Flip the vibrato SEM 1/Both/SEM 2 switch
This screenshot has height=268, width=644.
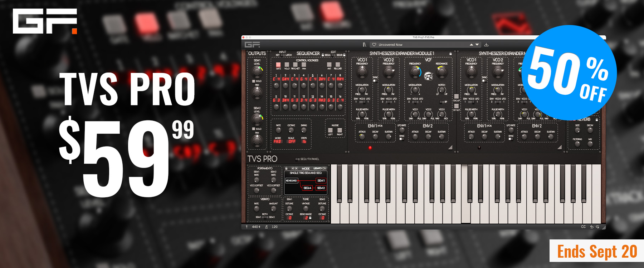[x=265, y=217]
